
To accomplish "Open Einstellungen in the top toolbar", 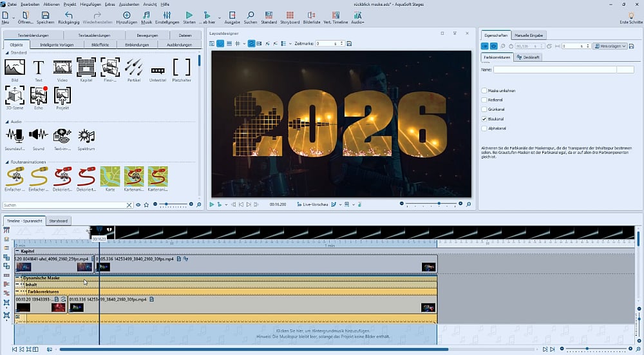I will coord(167,17).
